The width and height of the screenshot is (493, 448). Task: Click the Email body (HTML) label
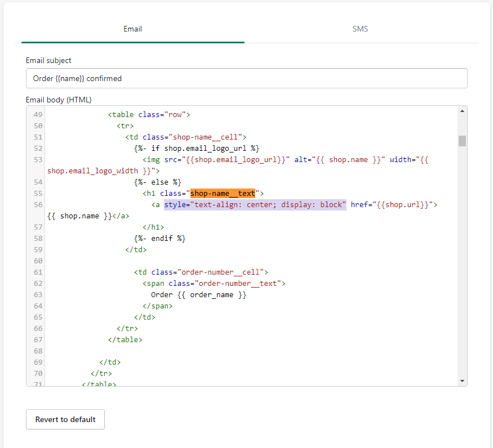(x=59, y=100)
